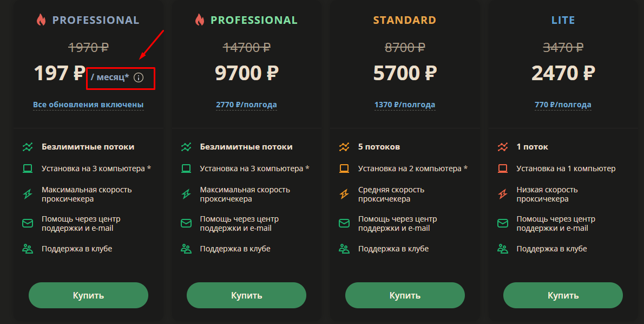The height and width of the screenshot is (324, 644).
Task: Click the STANDARD plan heading
Action: [x=404, y=21]
